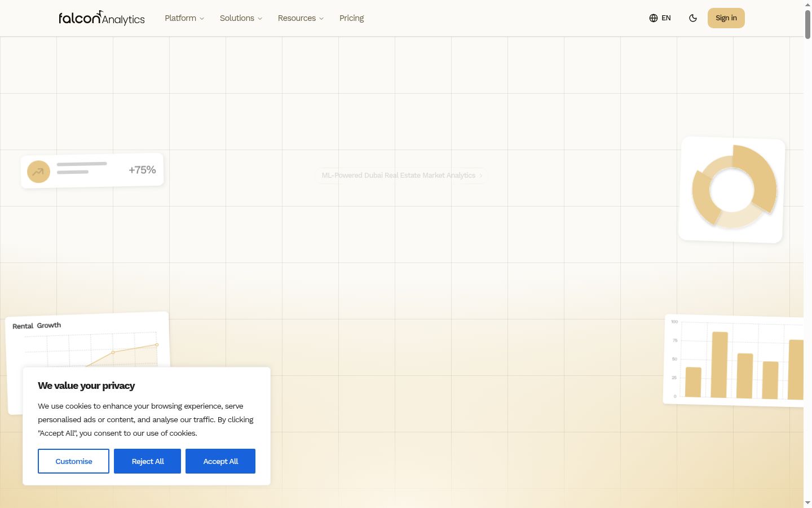Reject all cookies

tap(147, 461)
